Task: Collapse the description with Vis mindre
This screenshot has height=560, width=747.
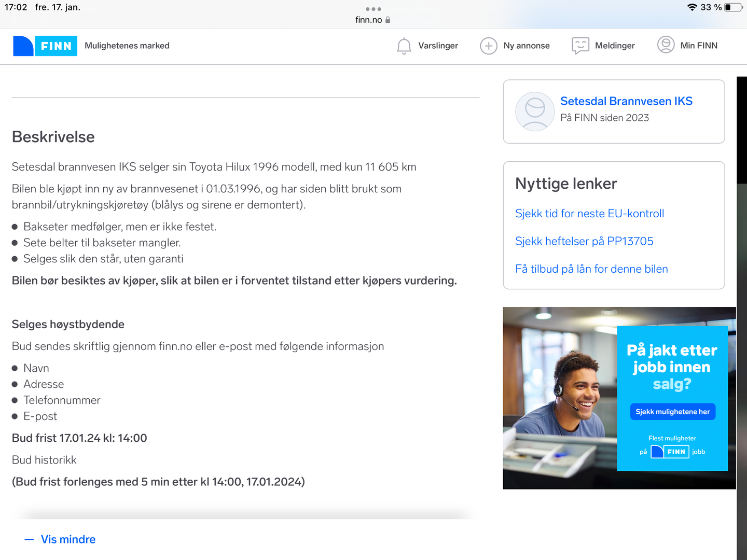Action: (60, 539)
